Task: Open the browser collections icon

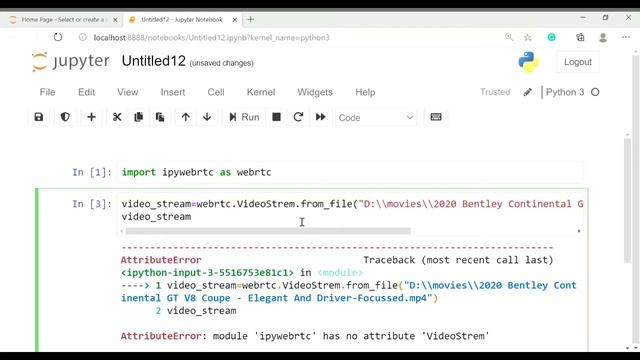Action: click(x=580, y=38)
